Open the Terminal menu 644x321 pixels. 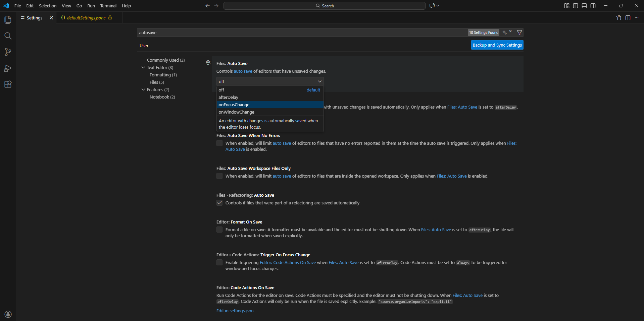coord(108,6)
